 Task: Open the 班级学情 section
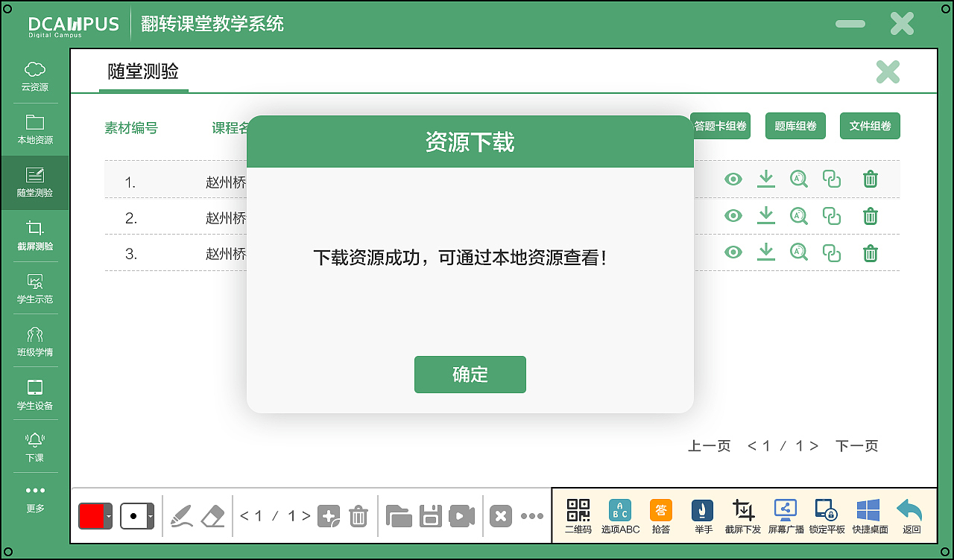click(34, 343)
